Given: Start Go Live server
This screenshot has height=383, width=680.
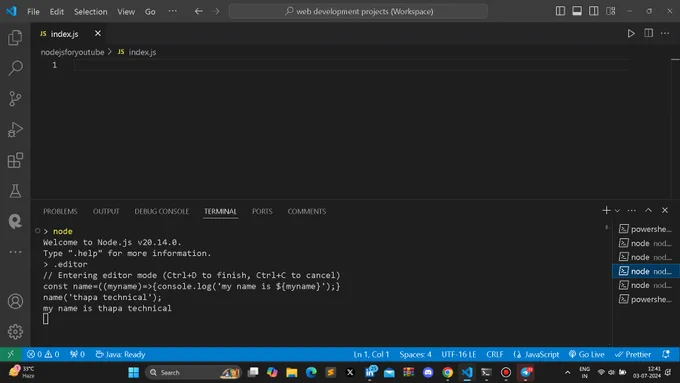Looking at the screenshot, I should (x=587, y=354).
